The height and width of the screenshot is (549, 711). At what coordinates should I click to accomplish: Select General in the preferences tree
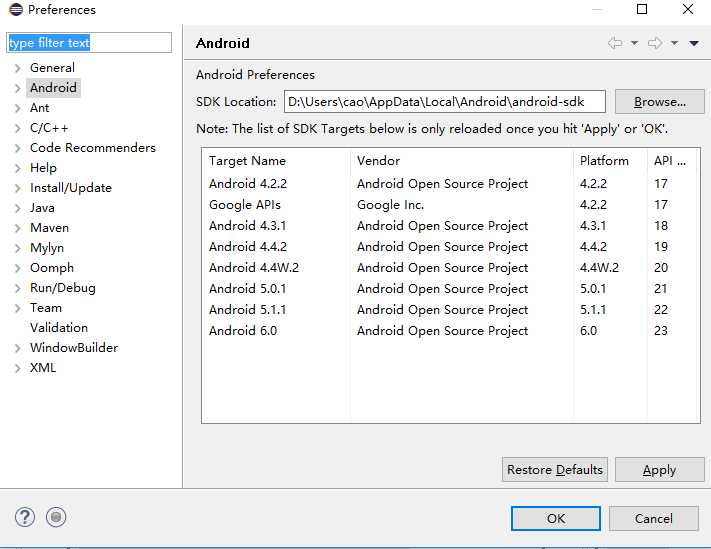[52, 68]
